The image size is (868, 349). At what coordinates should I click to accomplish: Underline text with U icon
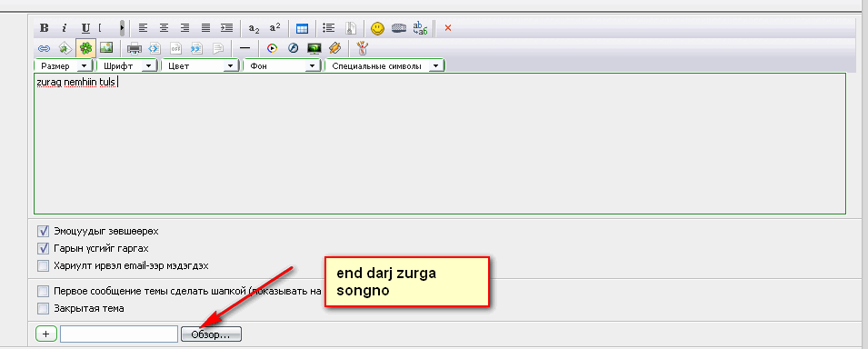[85, 27]
